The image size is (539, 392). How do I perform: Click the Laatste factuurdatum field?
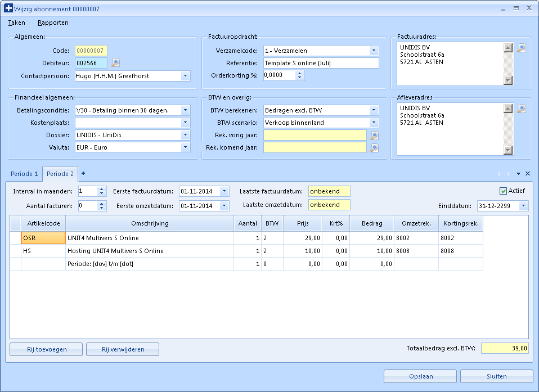[329, 191]
